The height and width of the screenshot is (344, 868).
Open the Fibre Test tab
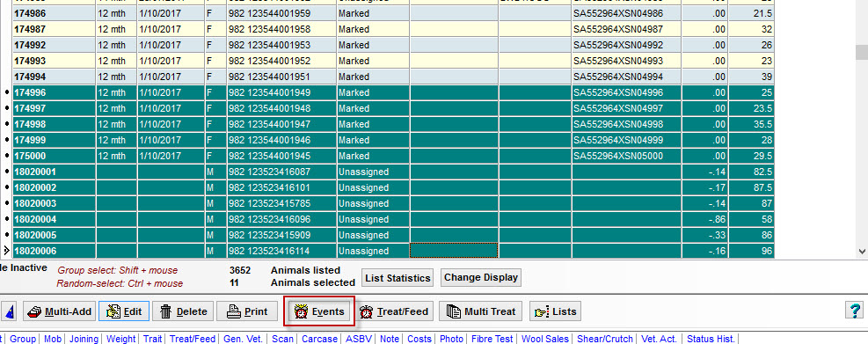492,339
